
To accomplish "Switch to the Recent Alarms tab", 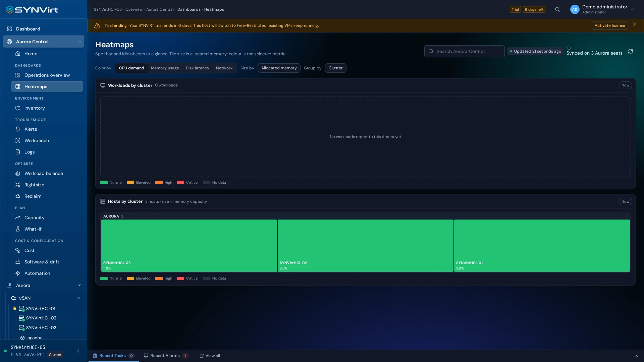I will [166, 356].
